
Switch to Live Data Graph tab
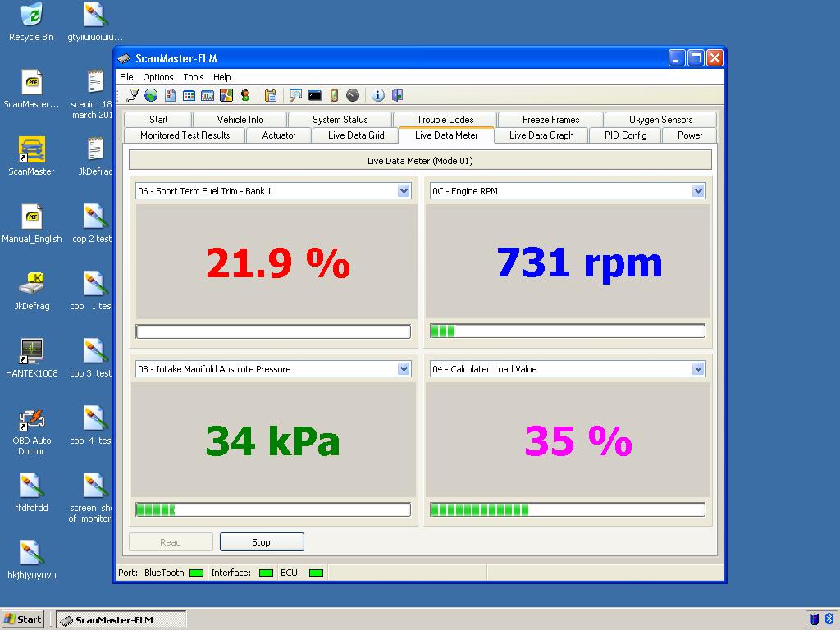coord(541,135)
